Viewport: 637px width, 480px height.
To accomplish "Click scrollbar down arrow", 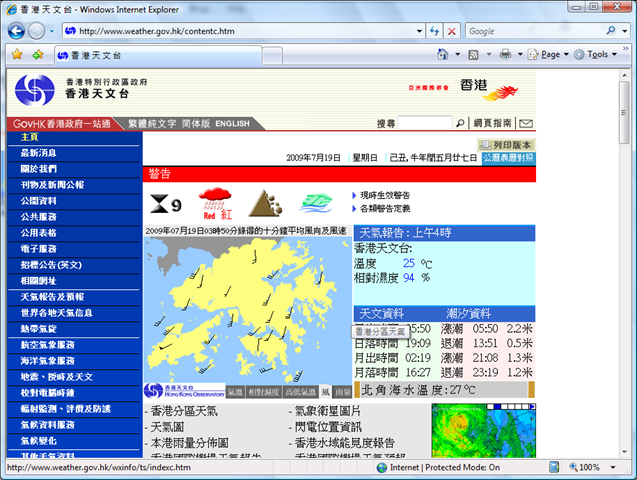I will click(624, 452).
